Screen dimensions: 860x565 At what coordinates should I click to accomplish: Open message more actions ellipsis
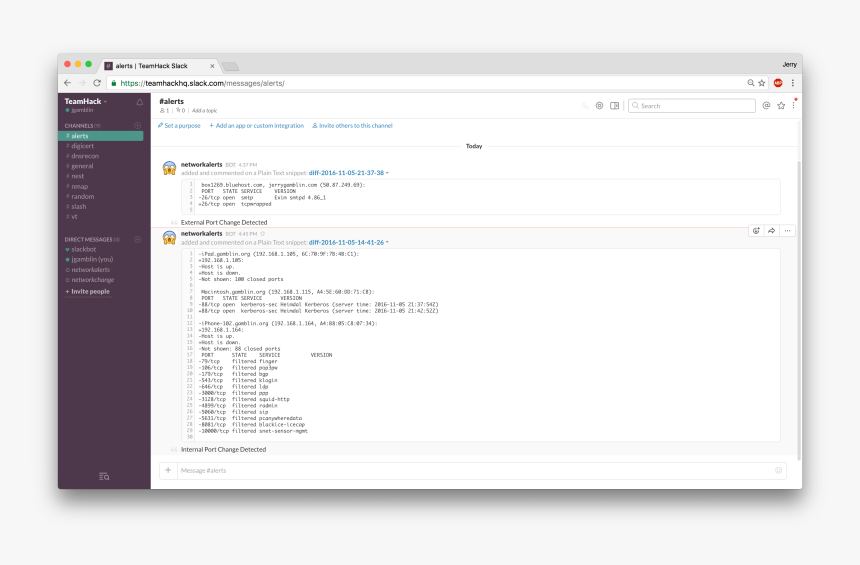[787, 231]
